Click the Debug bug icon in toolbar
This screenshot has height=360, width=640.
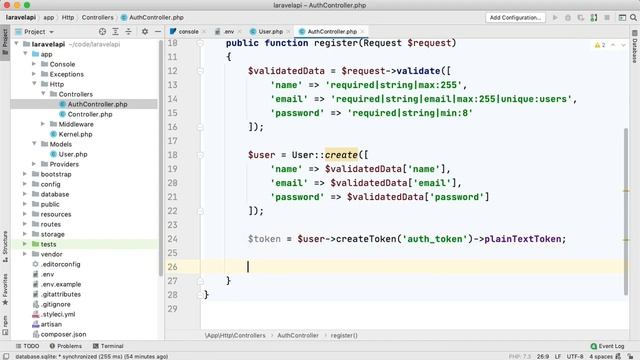click(x=568, y=18)
